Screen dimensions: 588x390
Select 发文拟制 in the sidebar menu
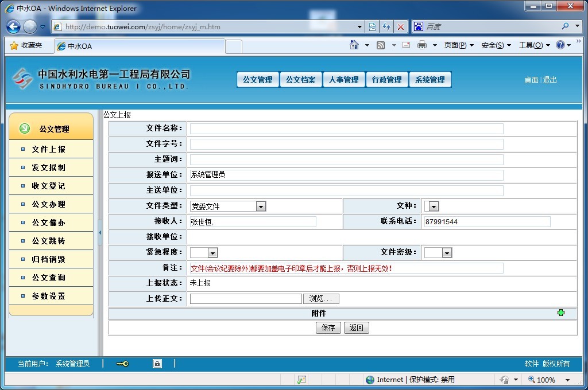click(49, 167)
